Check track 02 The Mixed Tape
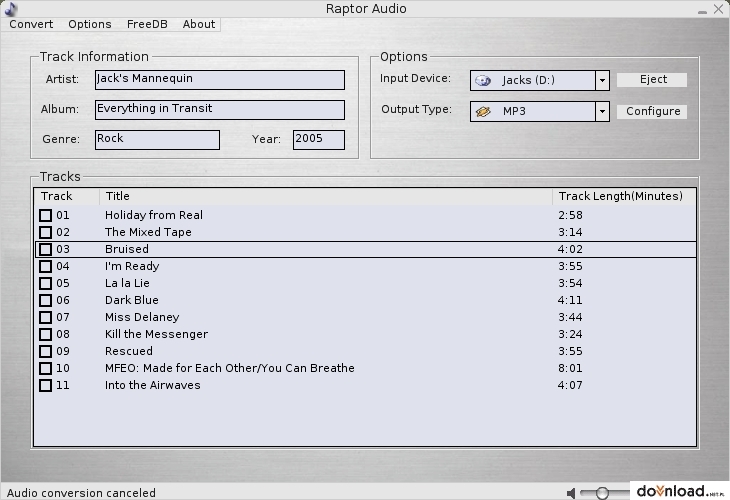730x500 pixels. click(46, 232)
